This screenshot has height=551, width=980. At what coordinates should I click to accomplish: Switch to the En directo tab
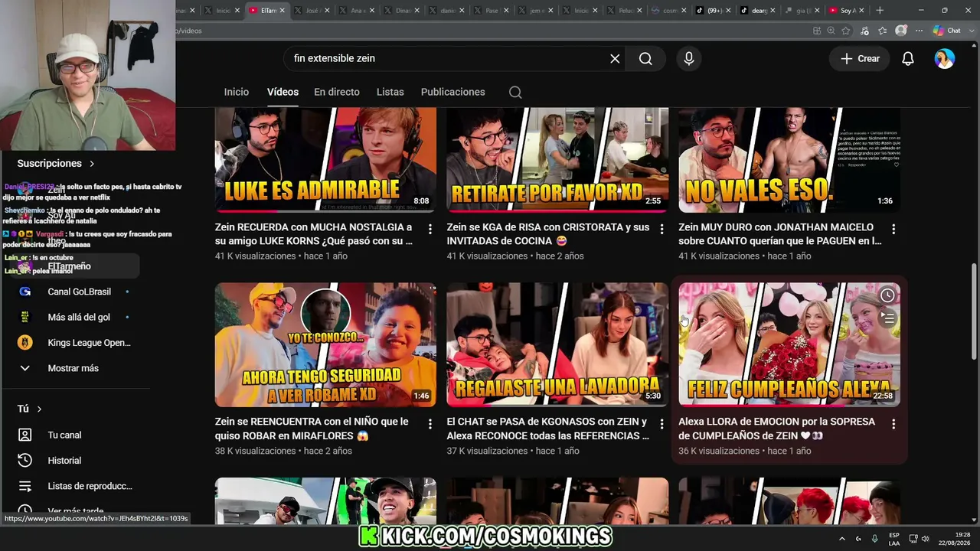337,92
